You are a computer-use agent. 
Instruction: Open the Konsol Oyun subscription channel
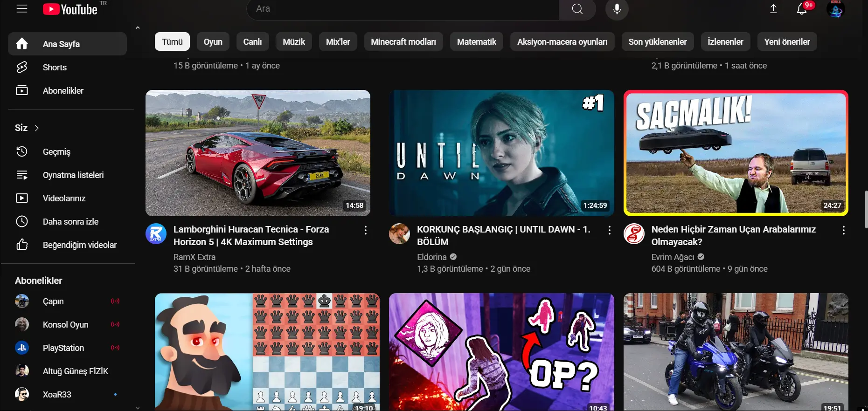tap(67, 324)
